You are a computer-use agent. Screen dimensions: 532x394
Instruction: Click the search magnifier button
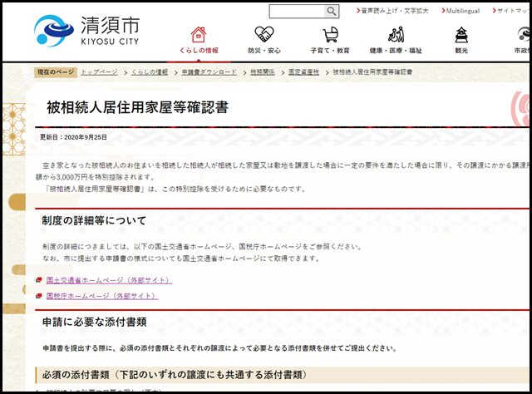click(331, 11)
